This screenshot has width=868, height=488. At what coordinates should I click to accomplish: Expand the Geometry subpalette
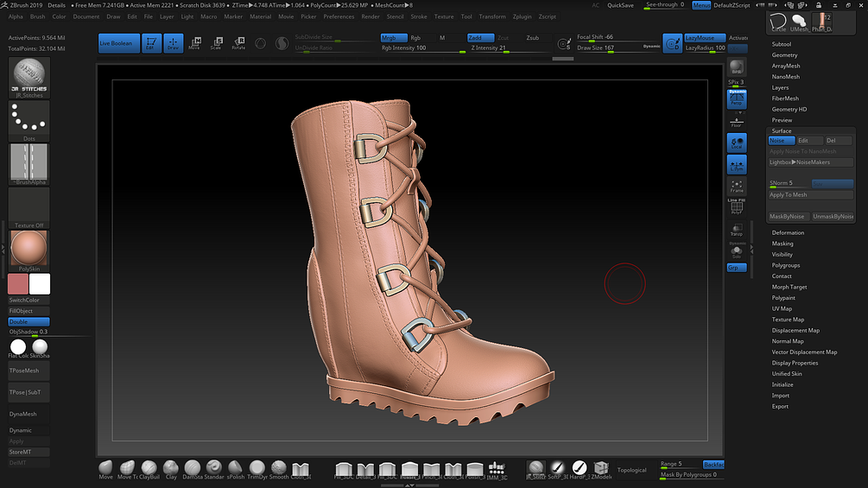click(784, 55)
